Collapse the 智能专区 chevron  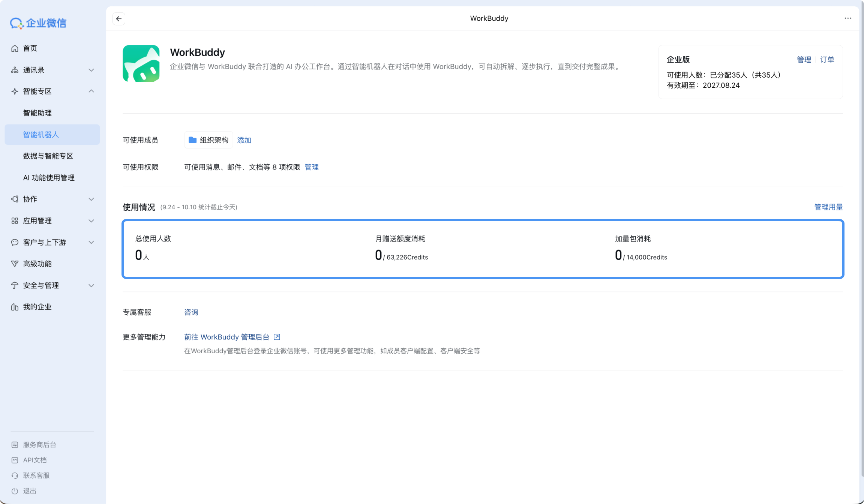coord(91,91)
